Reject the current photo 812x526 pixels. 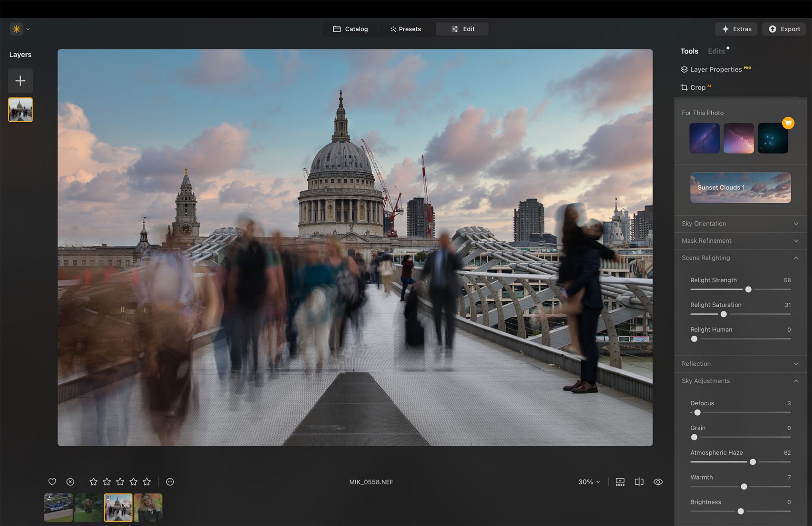[70, 482]
